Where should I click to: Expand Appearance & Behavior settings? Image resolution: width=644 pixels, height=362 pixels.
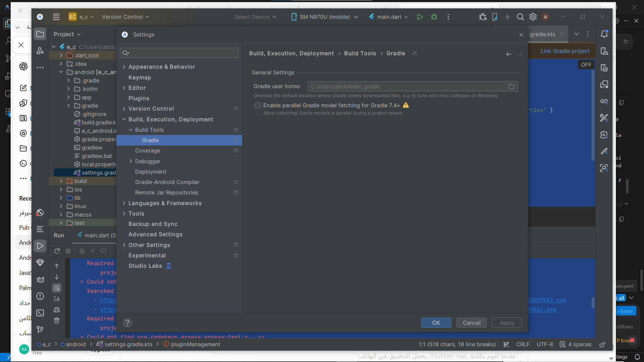point(124,67)
